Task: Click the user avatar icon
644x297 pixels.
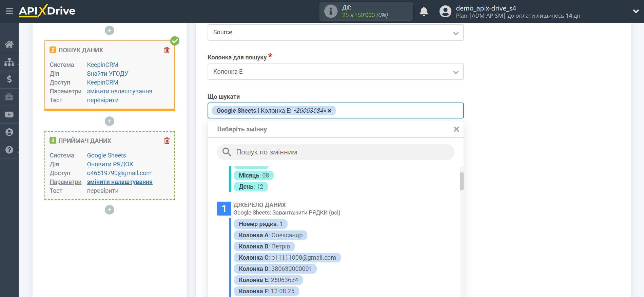Action: pyautogui.click(x=445, y=12)
